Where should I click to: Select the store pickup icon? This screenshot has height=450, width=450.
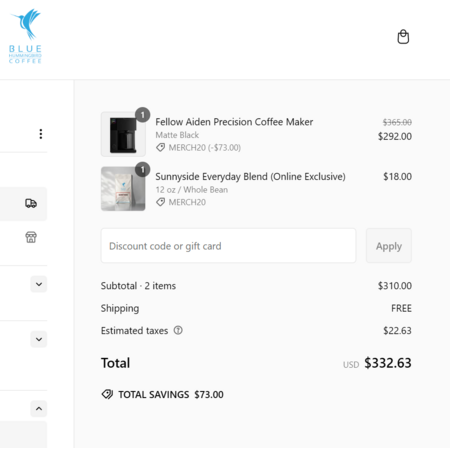pos(31,237)
